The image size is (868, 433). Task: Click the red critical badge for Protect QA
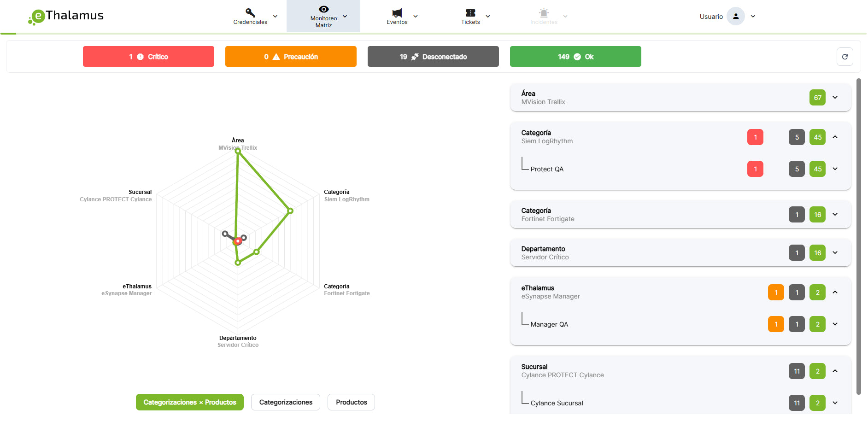[x=755, y=169]
